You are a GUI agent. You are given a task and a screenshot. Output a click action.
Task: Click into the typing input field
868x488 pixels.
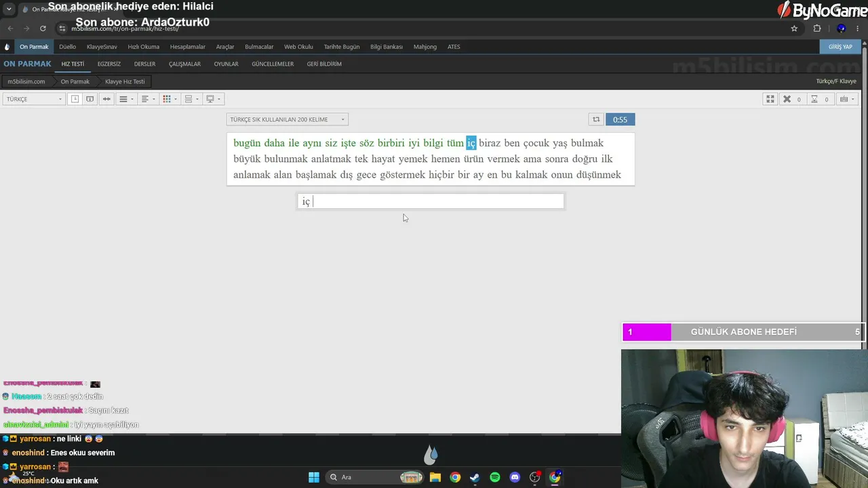tap(431, 201)
